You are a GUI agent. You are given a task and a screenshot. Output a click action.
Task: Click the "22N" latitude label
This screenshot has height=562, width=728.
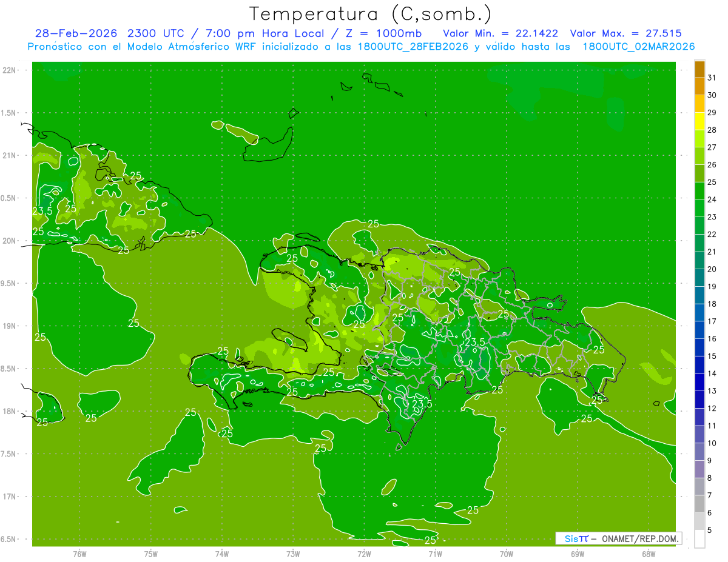coord(10,70)
